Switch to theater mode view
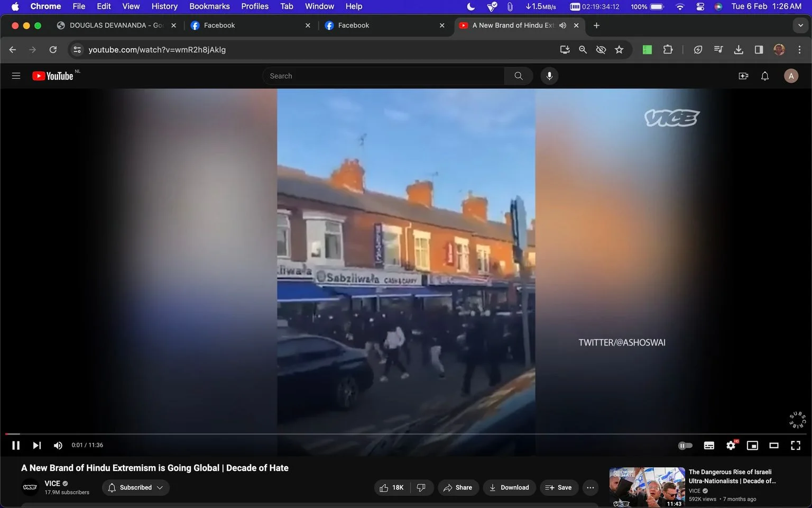812x508 pixels. [774, 446]
